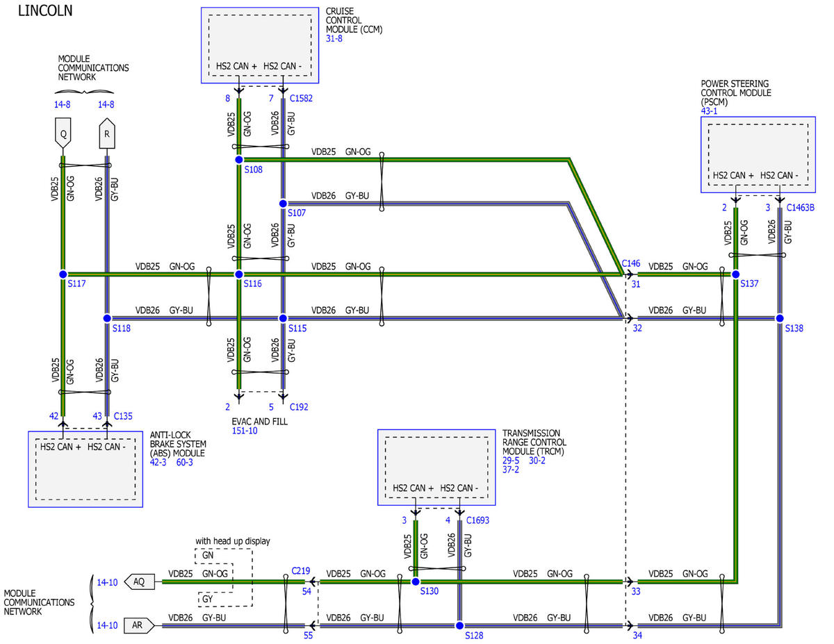Click the S128 splice dot
This screenshot has width=834, height=644.
[459, 626]
